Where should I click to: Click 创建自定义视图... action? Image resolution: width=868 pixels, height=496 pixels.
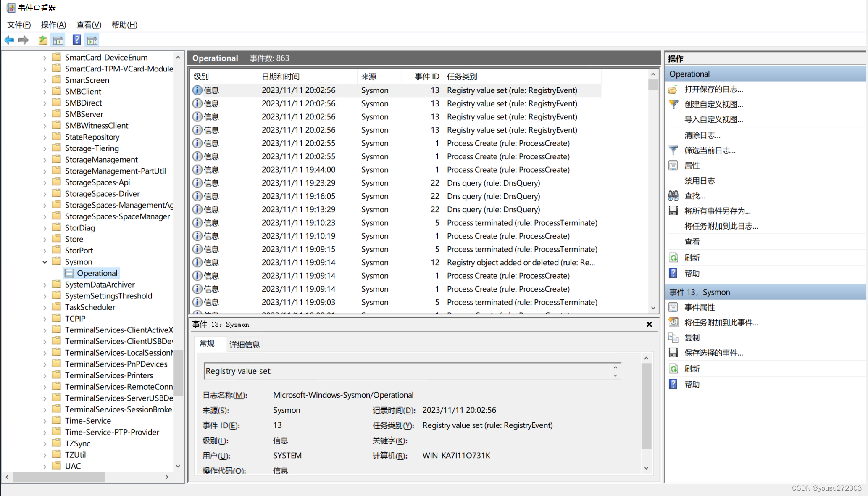click(x=713, y=104)
